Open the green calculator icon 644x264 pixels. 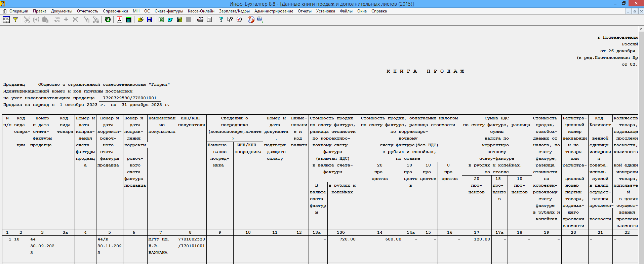(128, 20)
